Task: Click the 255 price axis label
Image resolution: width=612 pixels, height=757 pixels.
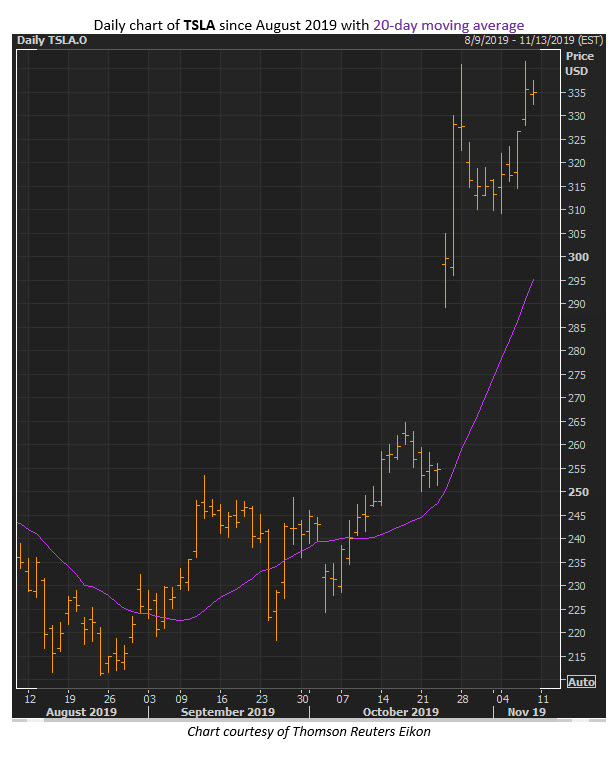Action: click(x=576, y=469)
